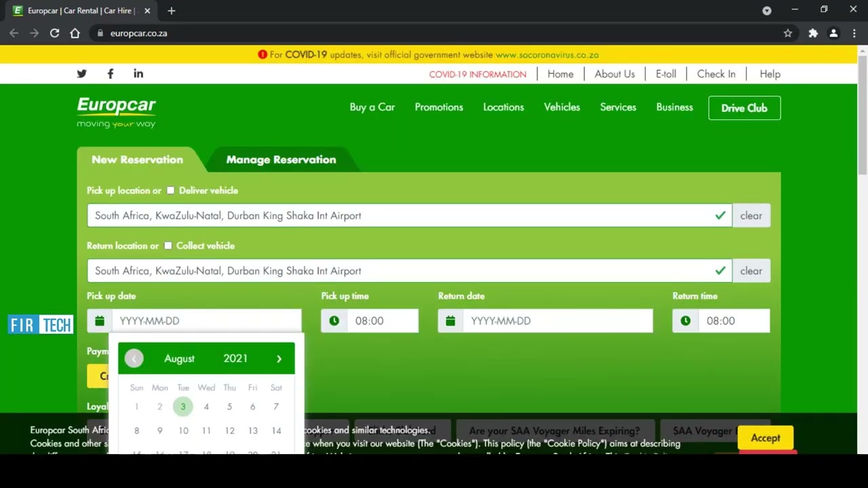
Task: Open pick up time 08:00 dropdown
Action: point(382,321)
